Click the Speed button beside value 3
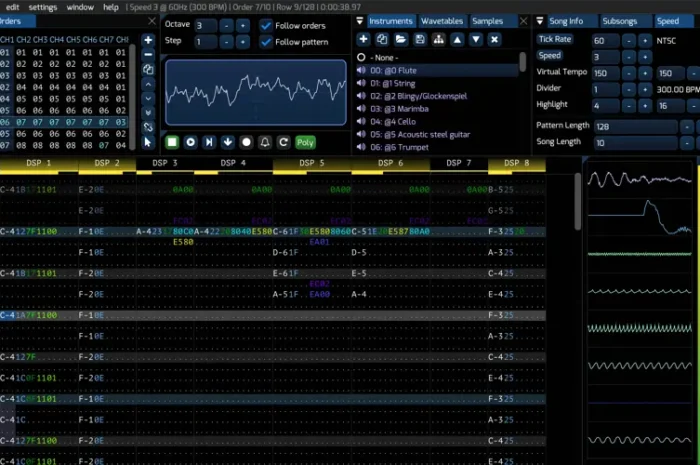The image size is (700, 465). (x=550, y=55)
